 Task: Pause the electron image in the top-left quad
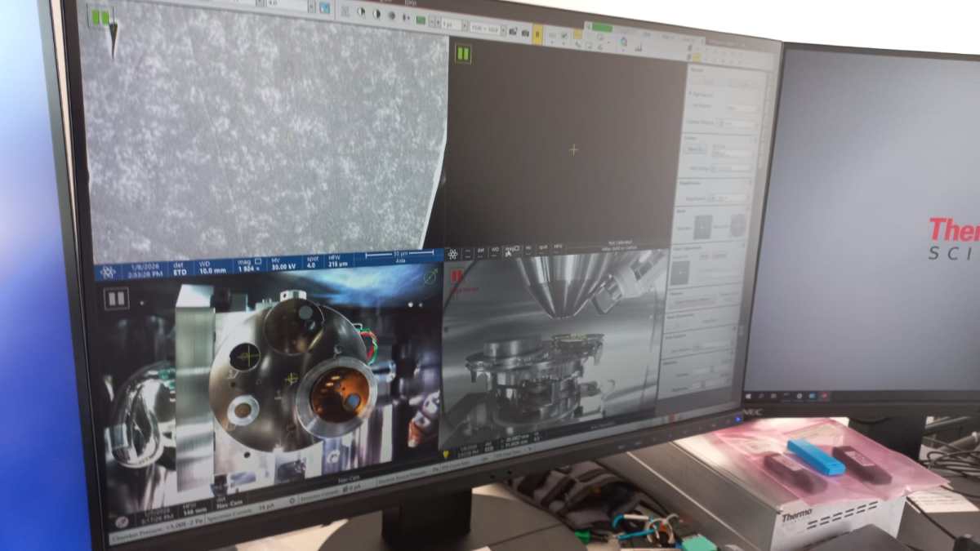100,18
